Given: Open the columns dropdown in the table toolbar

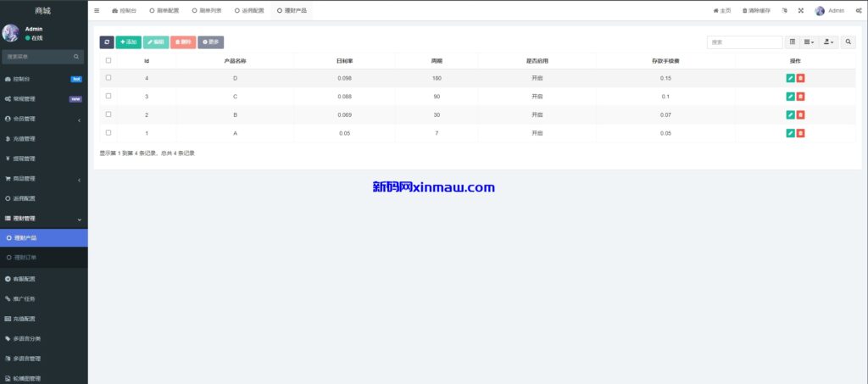Looking at the screenshot, I should [810, 42].
